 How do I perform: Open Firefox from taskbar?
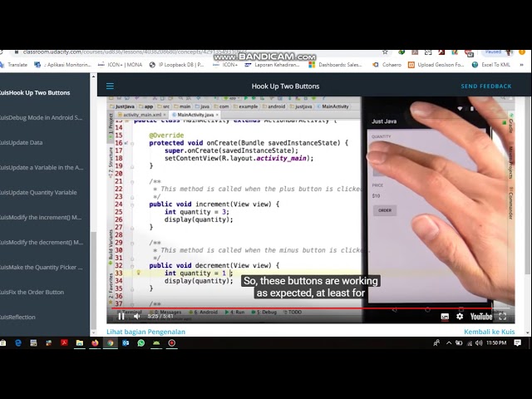95,343
